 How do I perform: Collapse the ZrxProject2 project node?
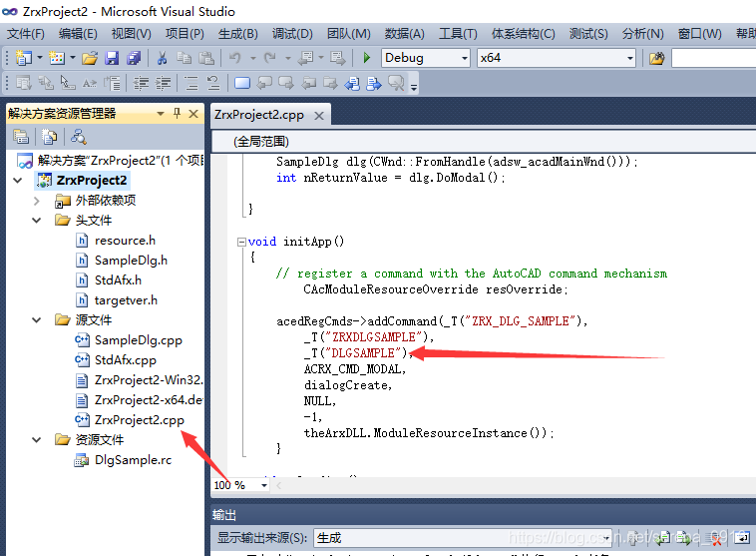[18, 181]
